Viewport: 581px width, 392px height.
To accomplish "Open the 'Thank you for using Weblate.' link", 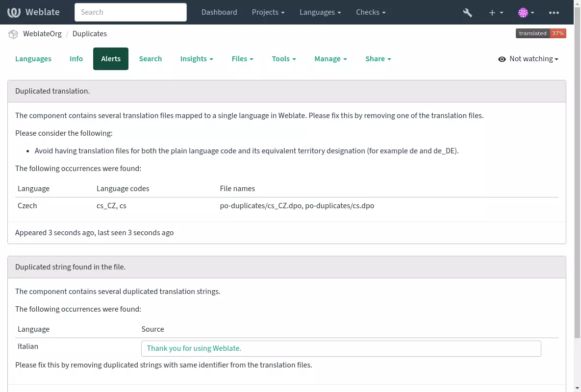I will 194,348.
